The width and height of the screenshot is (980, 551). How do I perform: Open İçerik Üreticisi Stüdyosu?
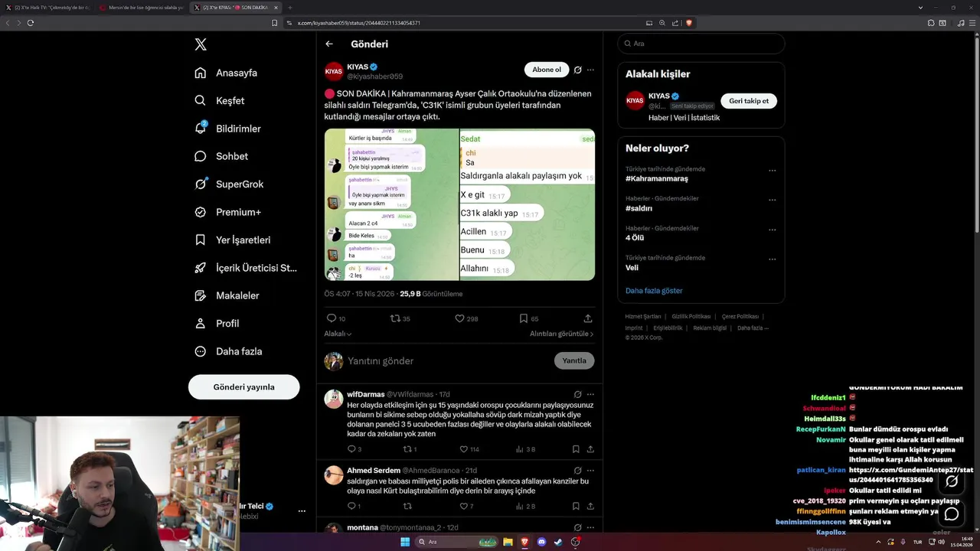pos(245,268)
